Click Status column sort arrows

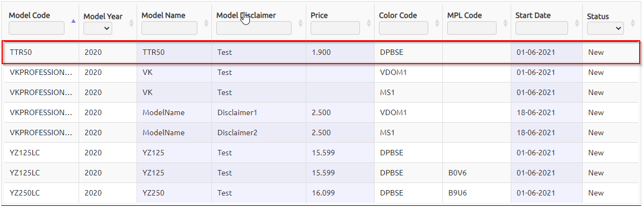633,23
